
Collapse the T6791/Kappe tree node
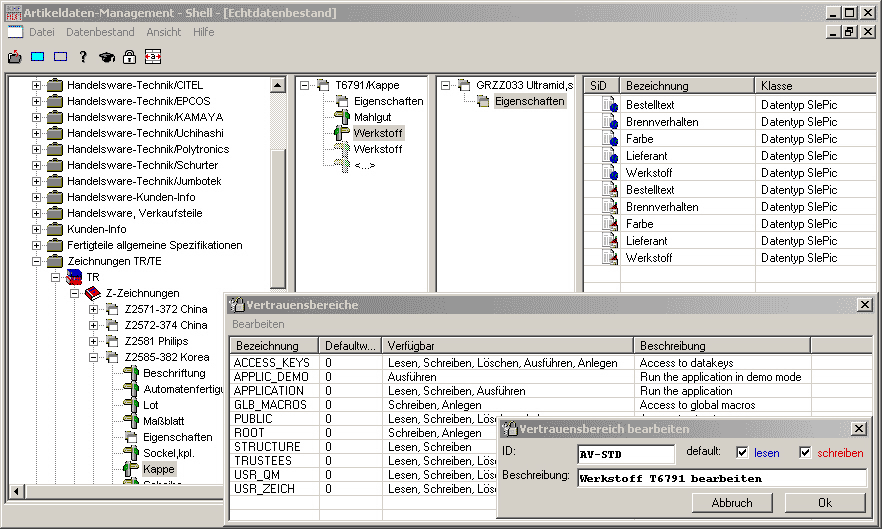(x=304, y=86)
